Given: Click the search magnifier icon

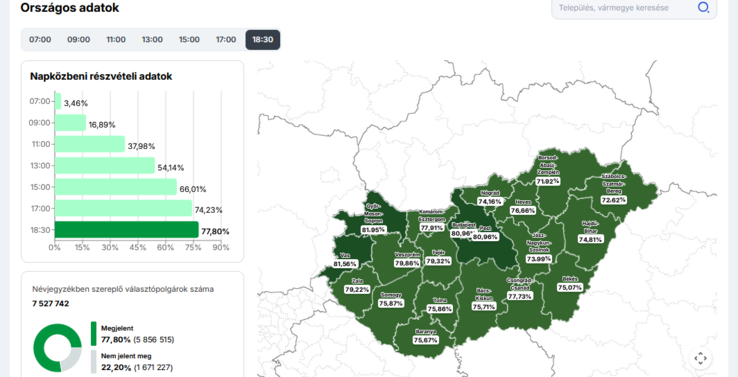Looking at the screenshot, I should (x=703, y=8).
